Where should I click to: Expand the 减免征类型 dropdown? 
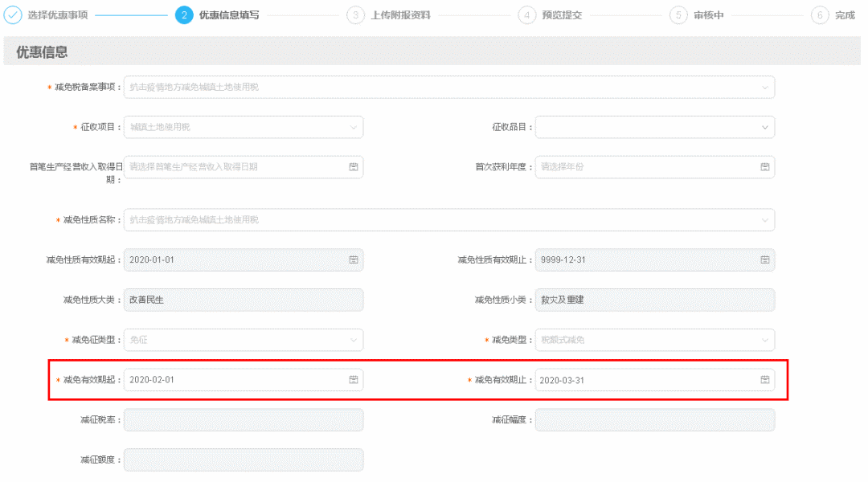[353, 340]
